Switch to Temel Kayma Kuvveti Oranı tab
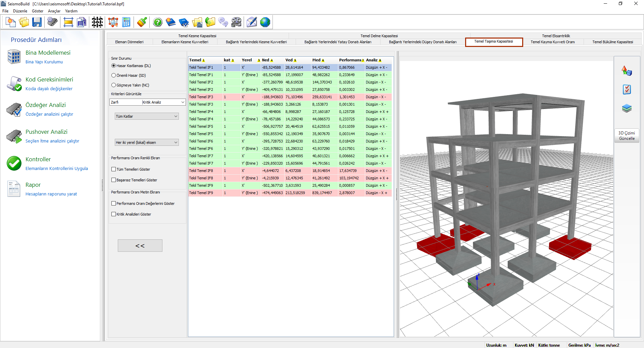The image size is (644, 348). tap(552, 42)
